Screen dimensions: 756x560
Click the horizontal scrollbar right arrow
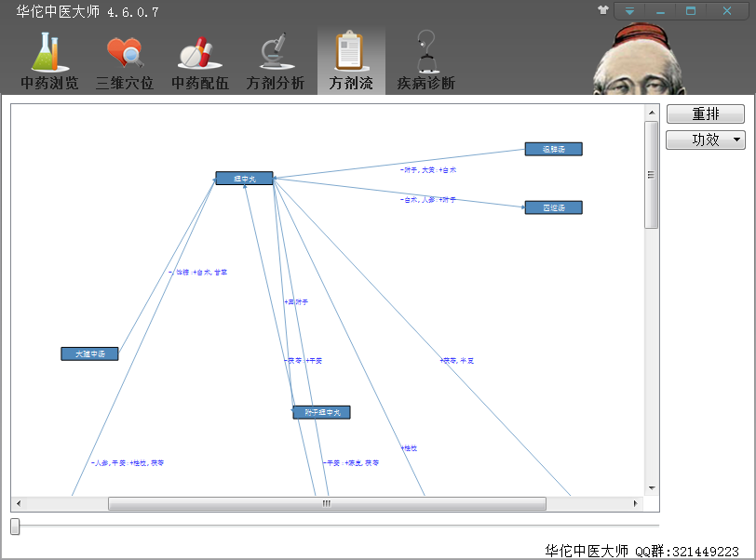coord(636,503)
